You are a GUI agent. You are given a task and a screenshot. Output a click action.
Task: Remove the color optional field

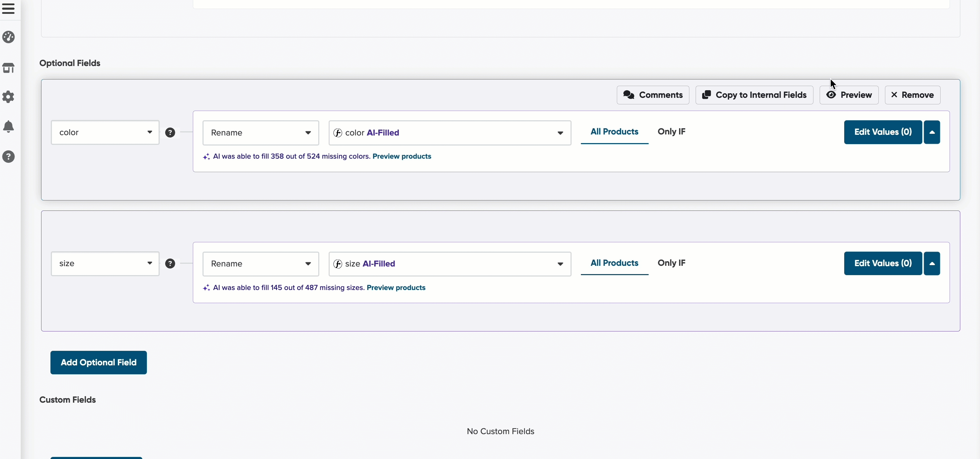tap(913, 95)
